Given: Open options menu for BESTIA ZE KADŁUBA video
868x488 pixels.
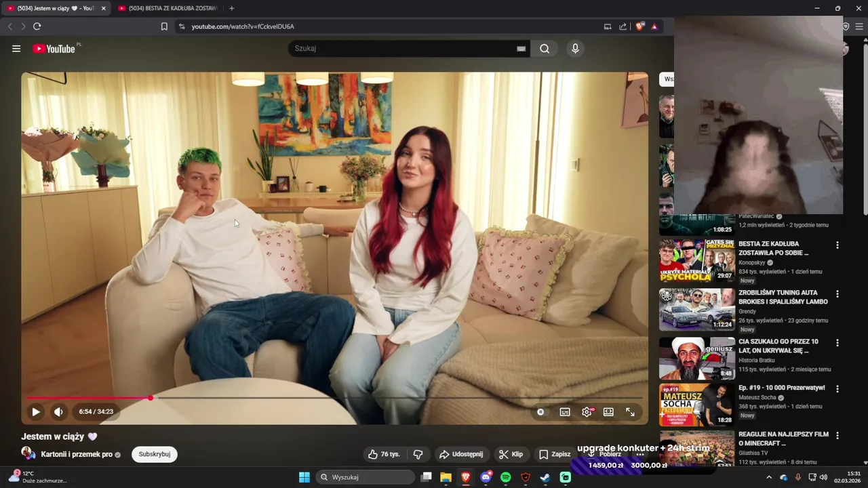Looking at the screenshot, I should click(837, 245).
